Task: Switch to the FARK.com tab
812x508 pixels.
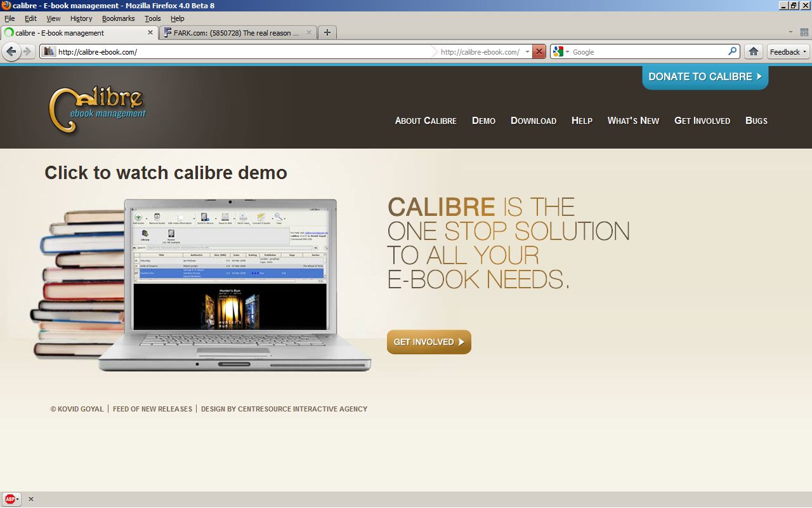Action: tap(238, 32)
